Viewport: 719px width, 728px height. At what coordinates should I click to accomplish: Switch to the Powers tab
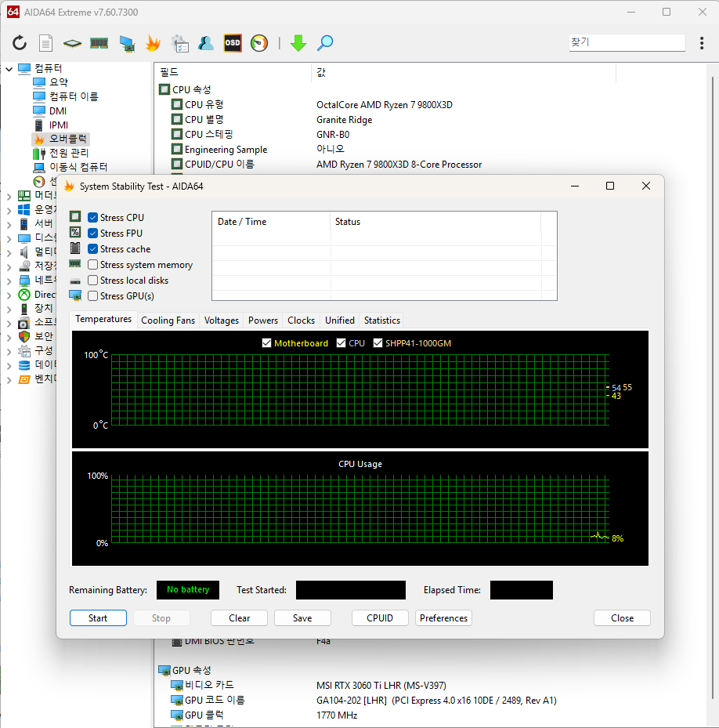(x=262, y=321)
